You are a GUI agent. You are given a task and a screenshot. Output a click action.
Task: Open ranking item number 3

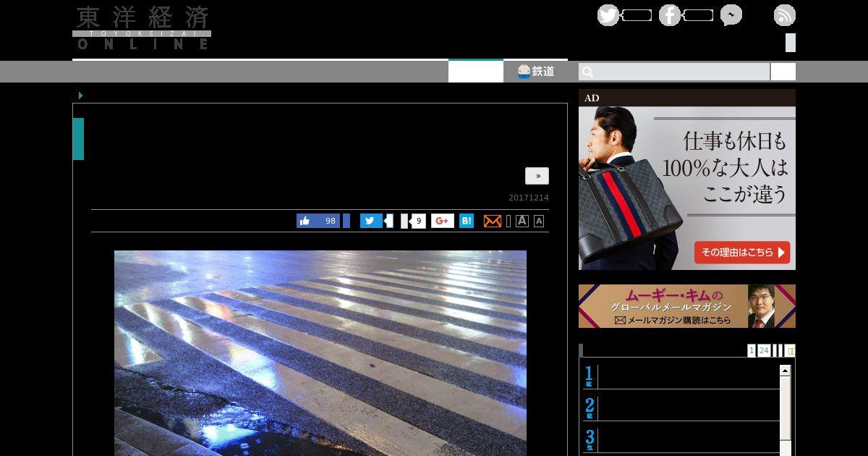pos(681,439)
